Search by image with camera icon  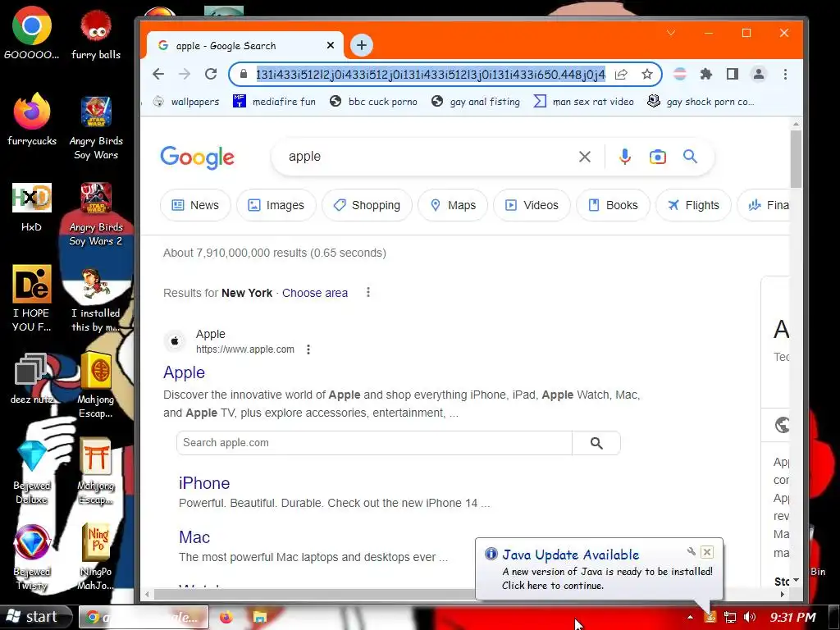click(658, 157)
